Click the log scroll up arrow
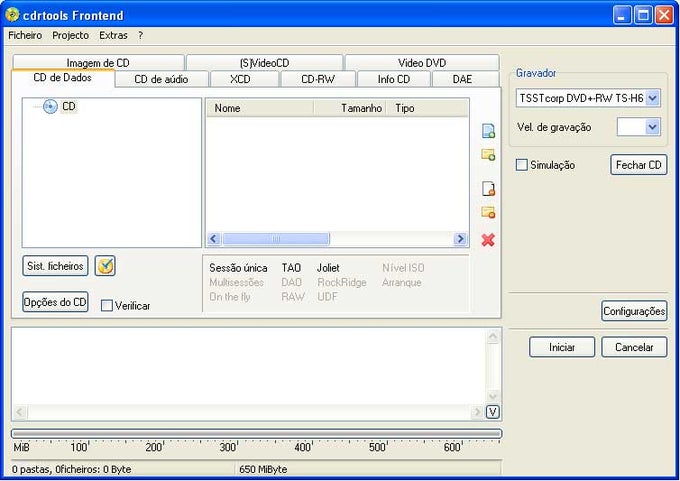The width and height of the screenshot is (680, 481). tap(493, 336)
